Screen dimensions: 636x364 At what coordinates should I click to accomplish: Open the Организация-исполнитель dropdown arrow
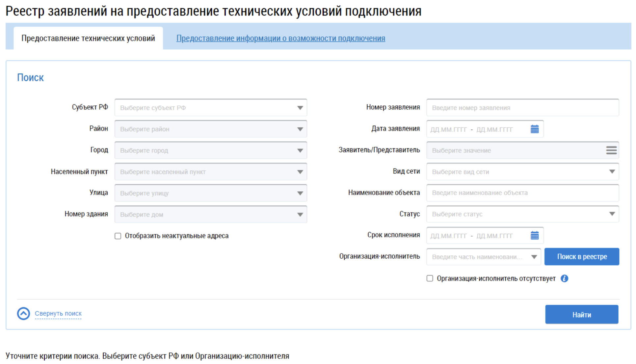pos(534,257)
